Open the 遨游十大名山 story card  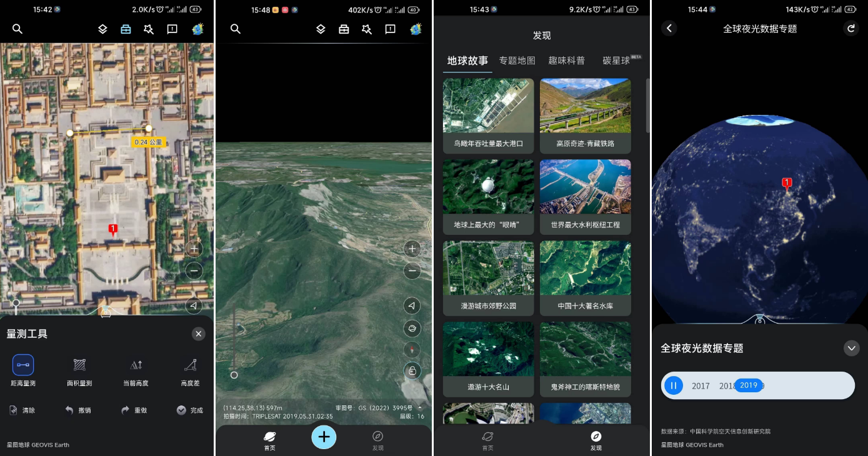(488, 360)
